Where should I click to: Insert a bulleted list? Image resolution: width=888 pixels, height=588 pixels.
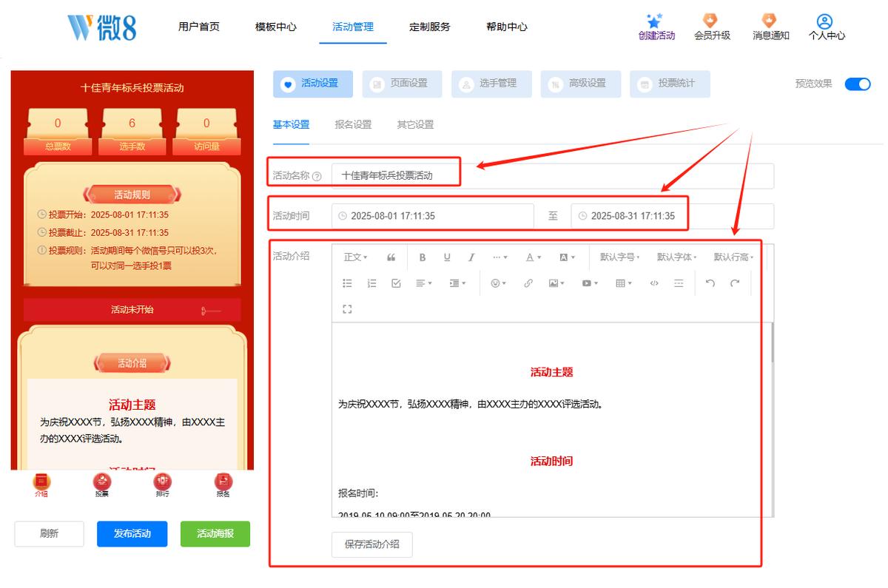348,283
